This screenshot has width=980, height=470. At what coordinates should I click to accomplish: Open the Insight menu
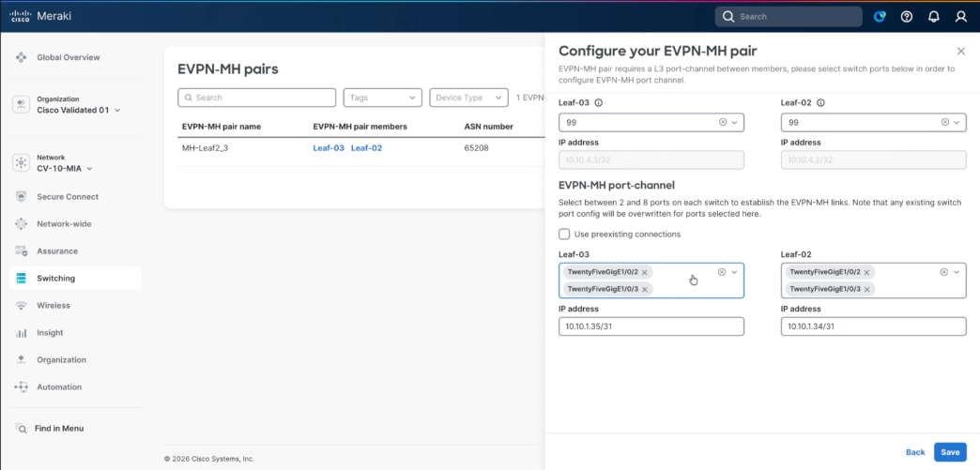[50, 333]
